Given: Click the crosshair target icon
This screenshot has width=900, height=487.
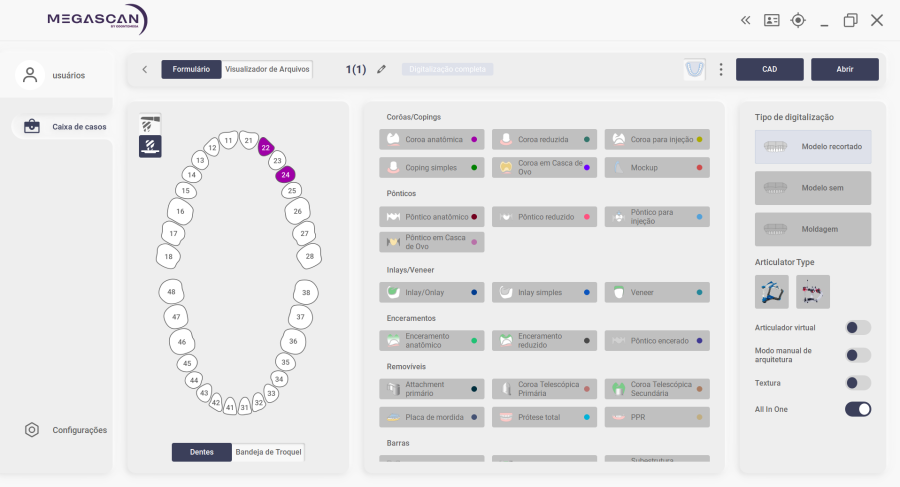Looking at the screenshot, I should (x=798, y=20).
